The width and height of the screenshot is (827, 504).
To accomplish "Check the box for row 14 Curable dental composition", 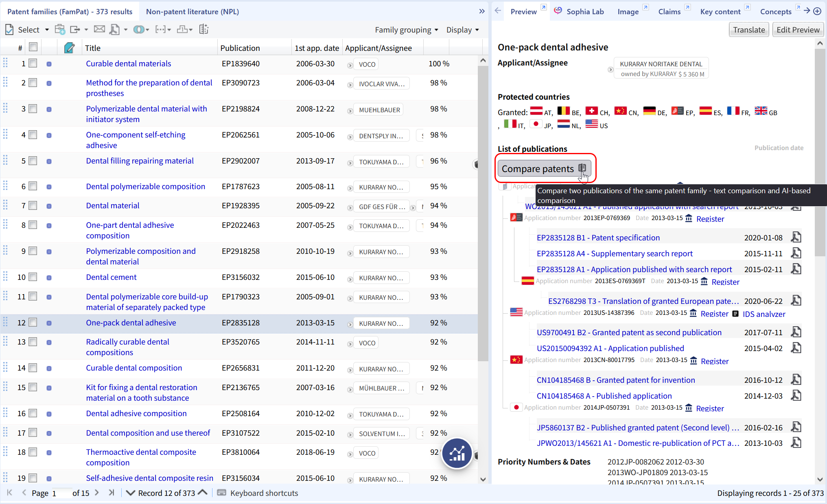I will pyautogui.click(x=33, y=367).
